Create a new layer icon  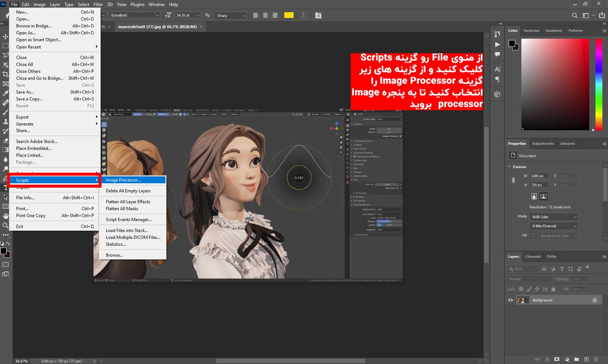point(587,359)
